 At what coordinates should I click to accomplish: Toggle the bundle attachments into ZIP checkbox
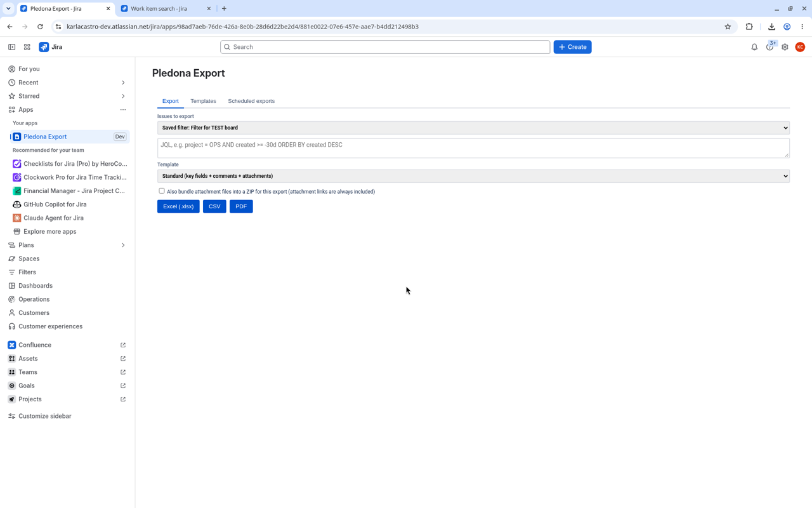pos(162,190)
